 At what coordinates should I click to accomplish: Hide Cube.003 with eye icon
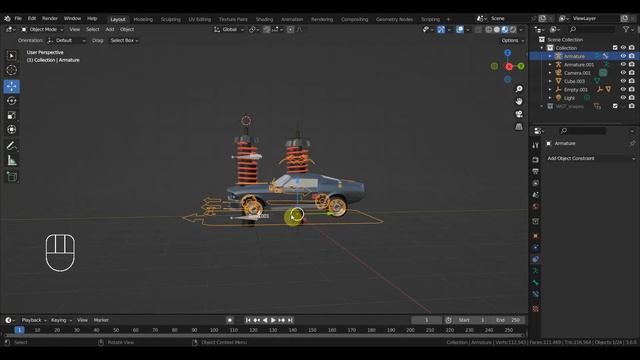623,81
